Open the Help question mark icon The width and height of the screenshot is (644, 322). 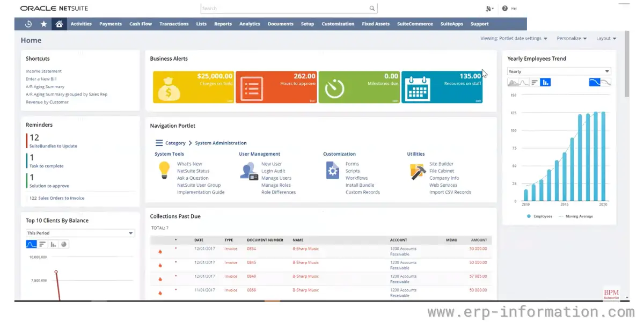click(x=505, y=9)
